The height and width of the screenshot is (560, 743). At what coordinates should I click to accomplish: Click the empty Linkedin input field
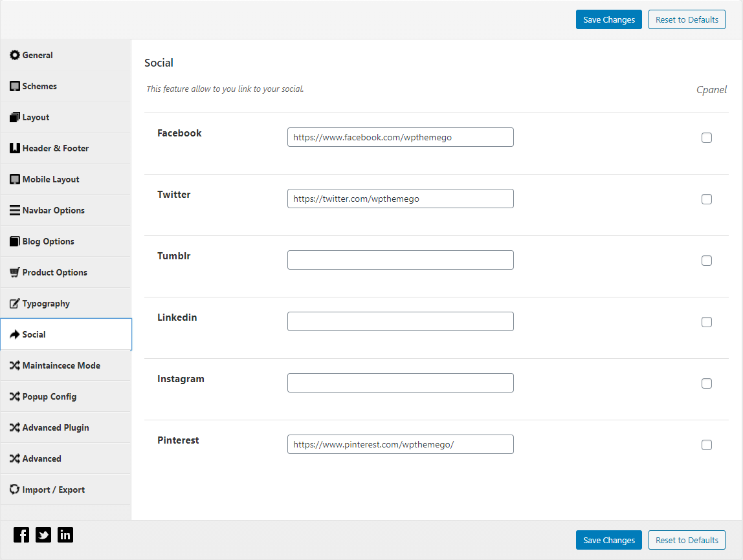click(x=401, y=321)
